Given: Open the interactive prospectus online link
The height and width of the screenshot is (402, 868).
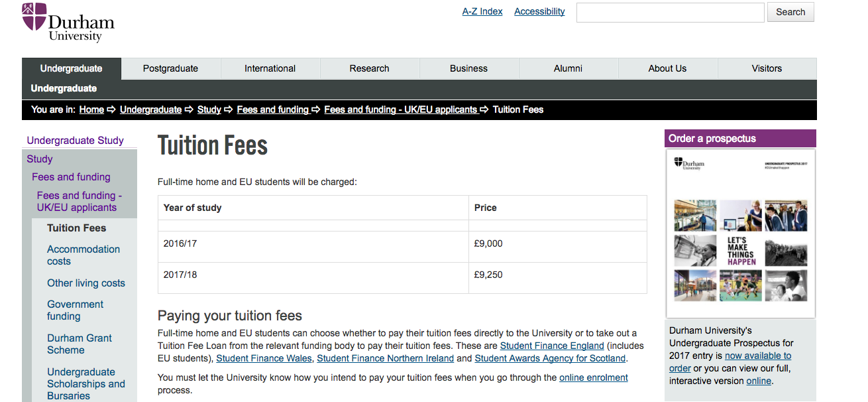Looking at the screenshot, I should [x=759, y=381].
